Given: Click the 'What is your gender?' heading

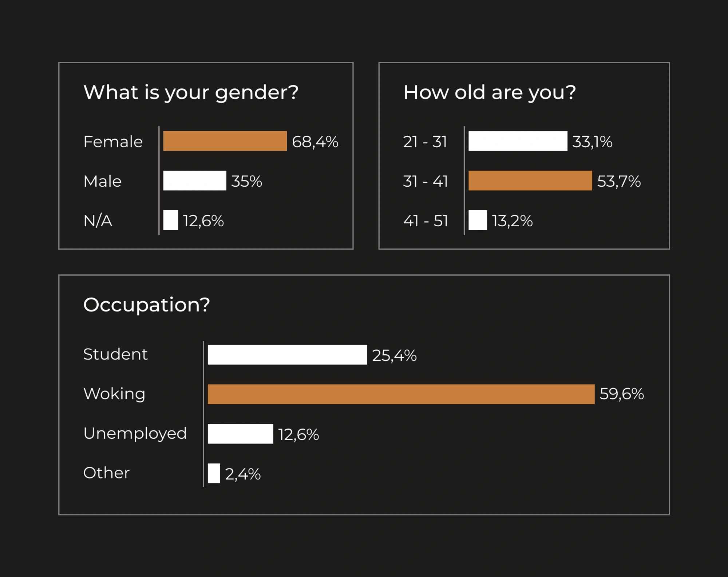Looking at the screenshot, I should (191, 93).
